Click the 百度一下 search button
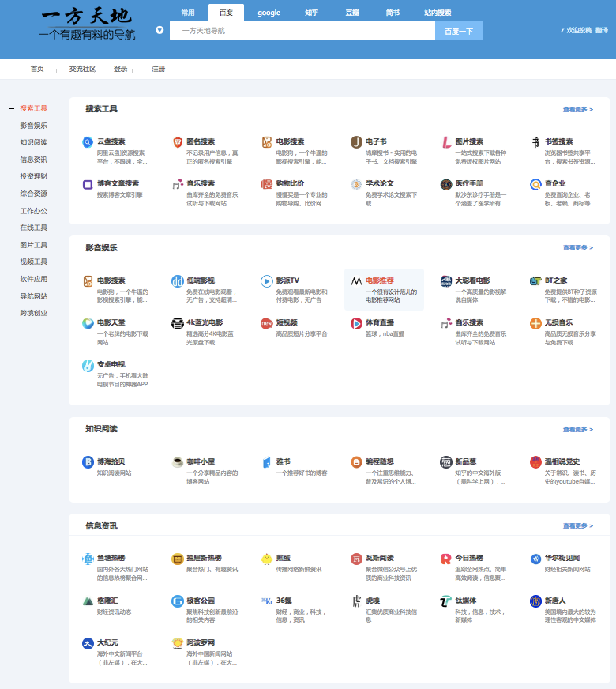Image resolution: width=616 pixels, height=689 pixels. pyautogui.click(x=459, y=31)
